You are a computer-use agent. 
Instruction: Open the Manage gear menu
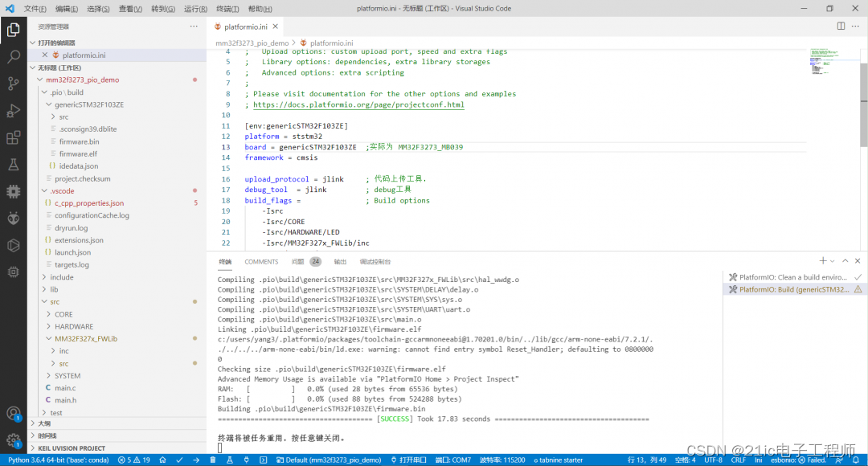[14, 440]
